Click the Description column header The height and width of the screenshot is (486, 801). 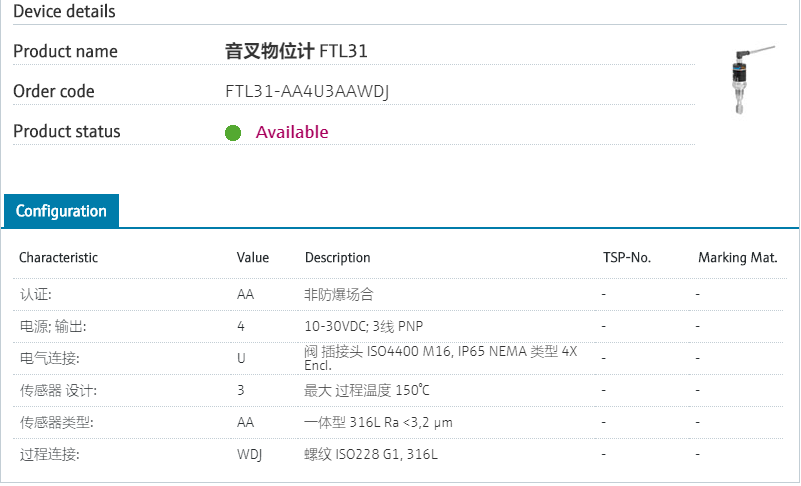337,258
